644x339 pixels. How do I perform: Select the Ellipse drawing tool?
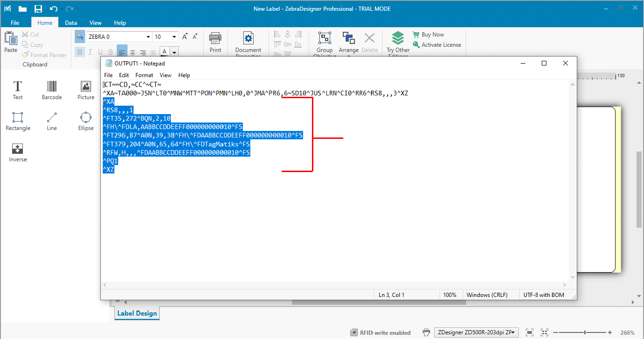[x=85, y=121]
